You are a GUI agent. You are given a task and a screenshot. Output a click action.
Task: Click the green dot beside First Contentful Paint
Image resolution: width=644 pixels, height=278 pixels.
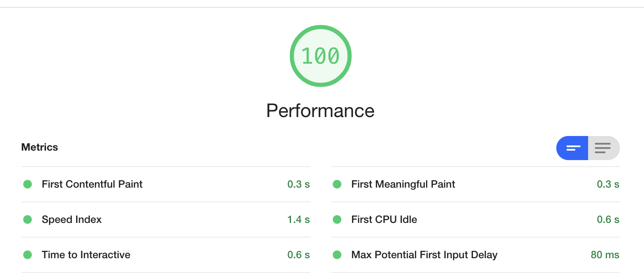point(28,184)
